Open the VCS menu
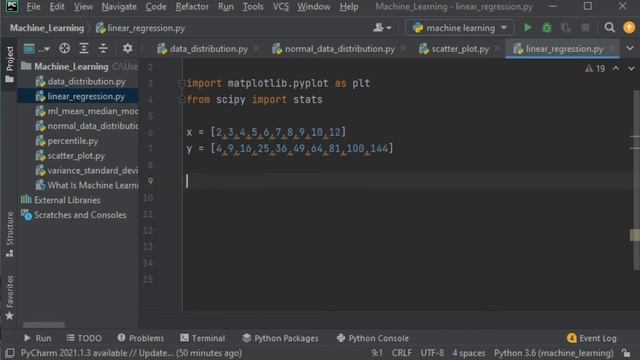Image resolution: width=640 pixels, height=360 pixels. point(280,7)
